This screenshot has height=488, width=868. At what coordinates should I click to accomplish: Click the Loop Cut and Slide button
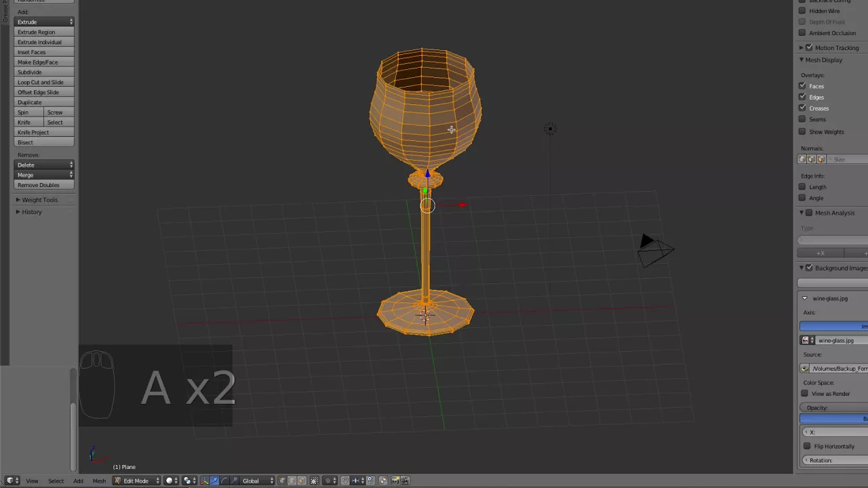coord(44,82)
